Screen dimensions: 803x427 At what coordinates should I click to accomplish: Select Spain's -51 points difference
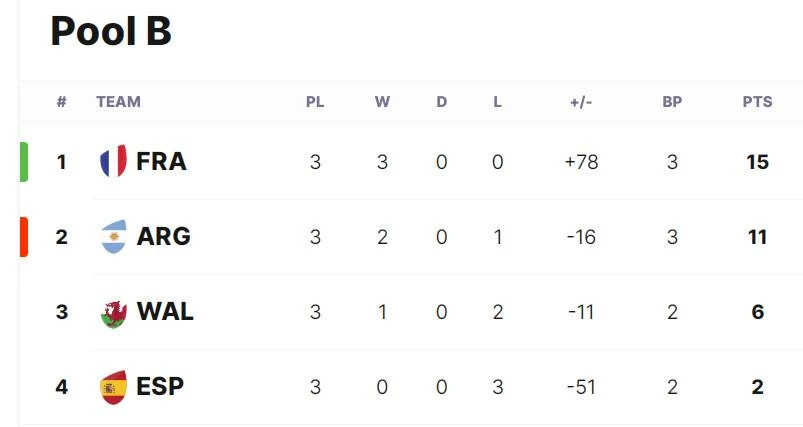point(581,387)
